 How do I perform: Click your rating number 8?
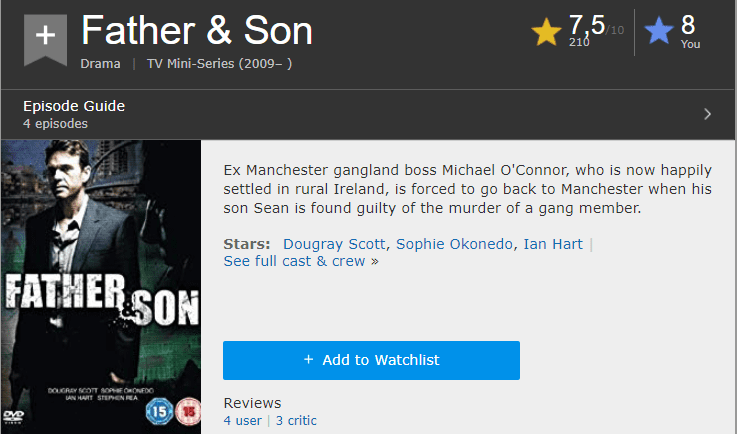coord(688,25)
